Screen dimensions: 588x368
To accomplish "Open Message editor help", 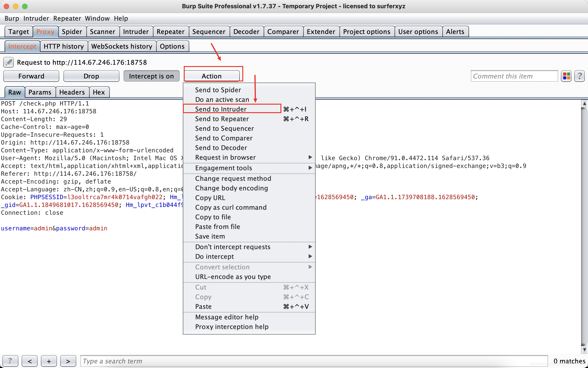I will coord(249,317).
